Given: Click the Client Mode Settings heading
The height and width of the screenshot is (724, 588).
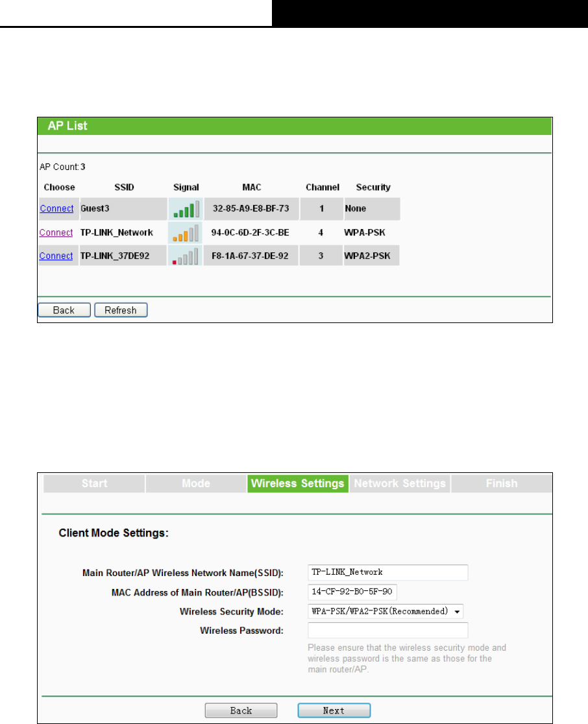Looking at the screenshot, I should 114,533.
